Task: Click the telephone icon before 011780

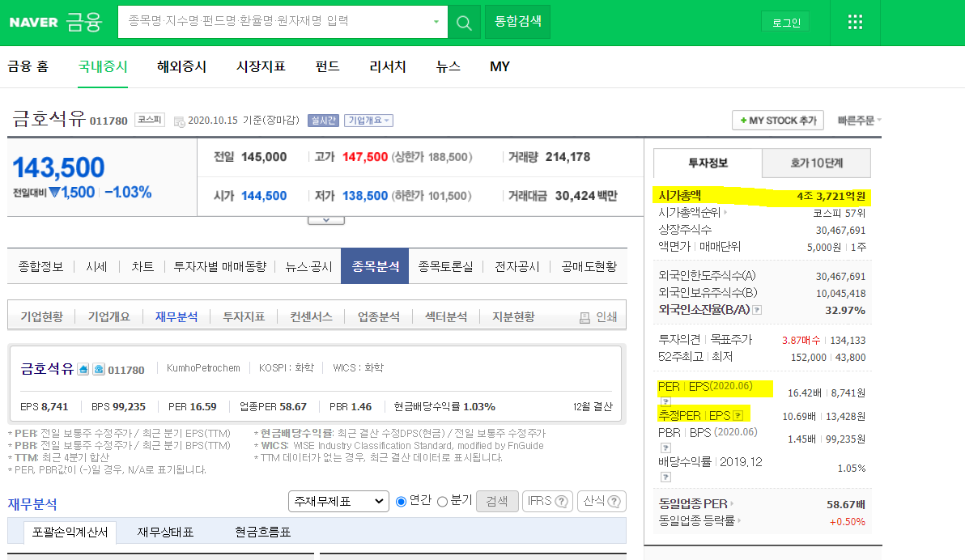Action: 99,369
